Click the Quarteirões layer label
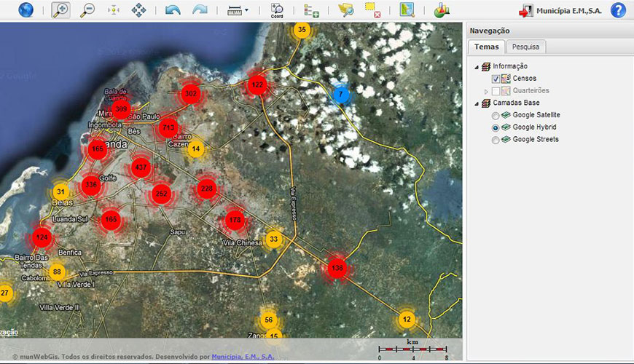 (531, 90)
